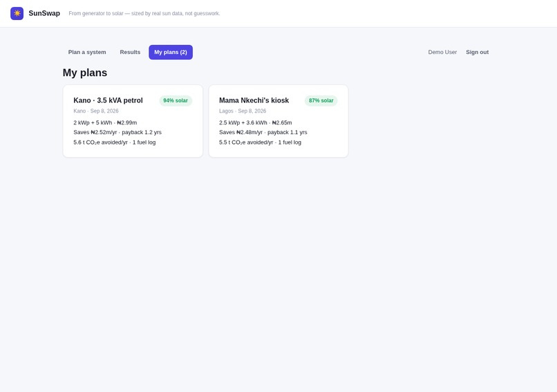Switch to the Results tab
The image size is (557, 392).
pyautogui.click(x=130, y=53)
